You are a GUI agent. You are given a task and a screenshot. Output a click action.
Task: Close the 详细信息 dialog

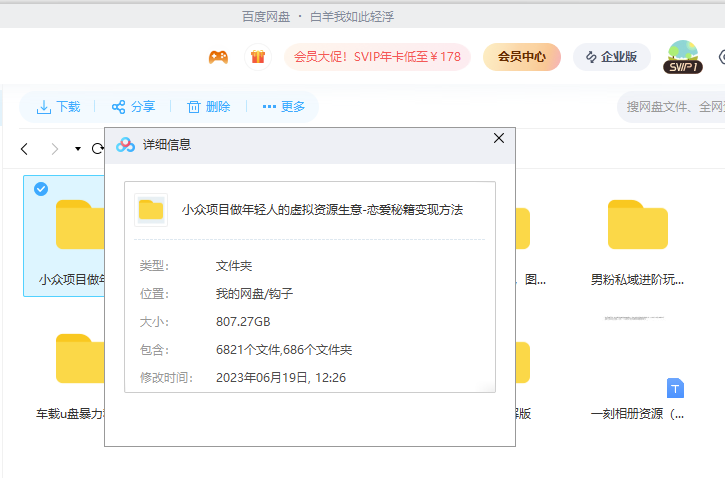click(499, 138)
